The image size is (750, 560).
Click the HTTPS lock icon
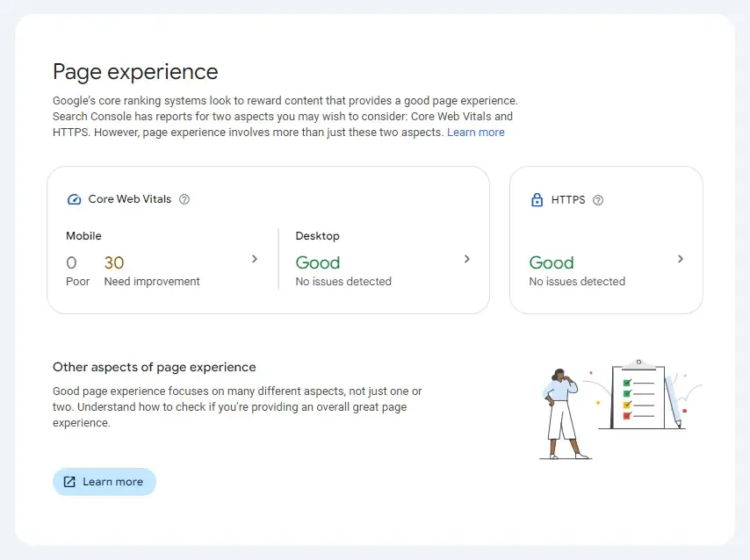pyautogui.click(x=537, y=200)
